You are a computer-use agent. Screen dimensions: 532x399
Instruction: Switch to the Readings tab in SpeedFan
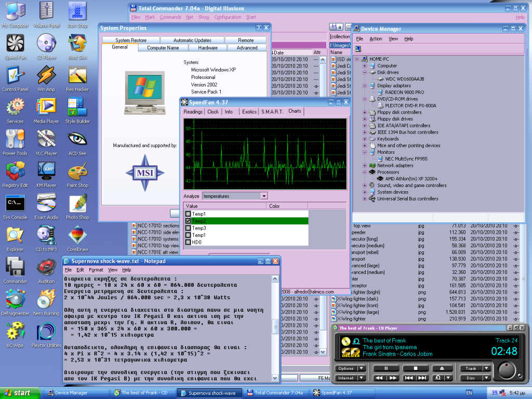(x=193, y=112)
